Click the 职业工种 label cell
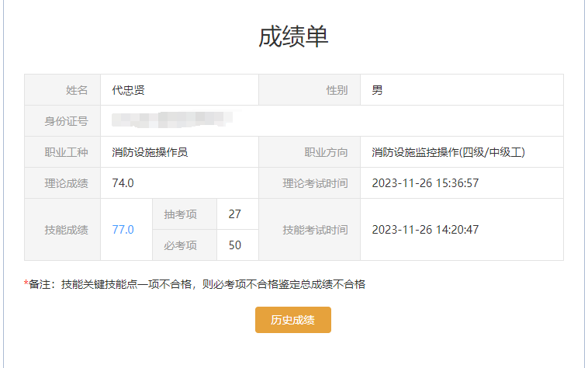The height and width of the screenshot is (368, 588). point(63,152)
